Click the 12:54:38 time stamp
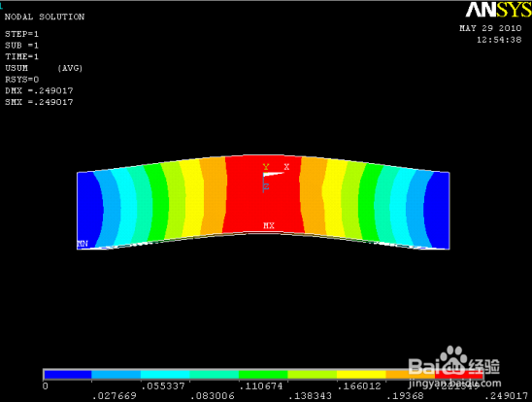This screenshot has height=402, width=532. 499,40
